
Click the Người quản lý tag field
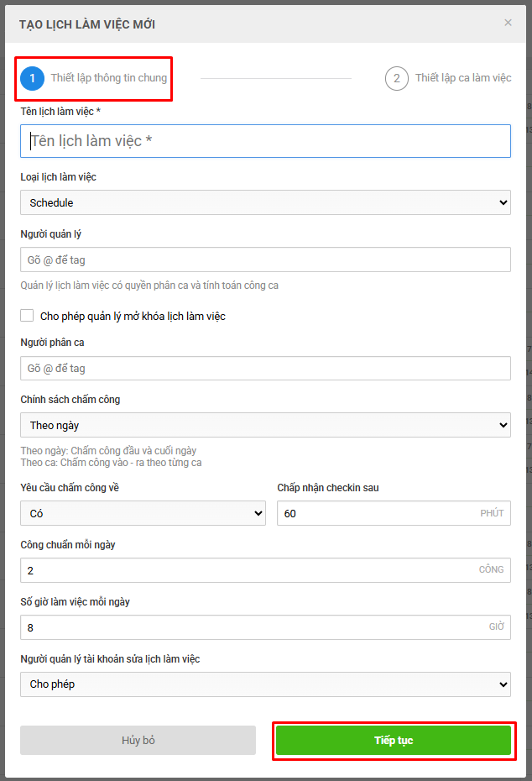[265, 259]
